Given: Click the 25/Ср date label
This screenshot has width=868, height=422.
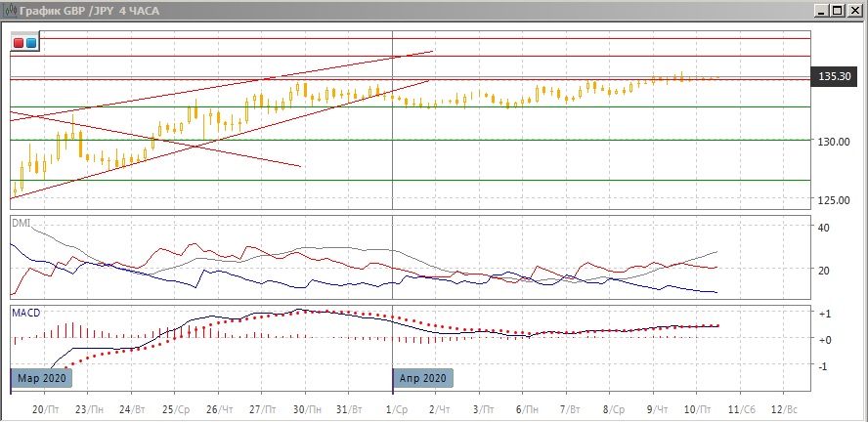Looking at the screenshot, I should click(x=177, y=409).
